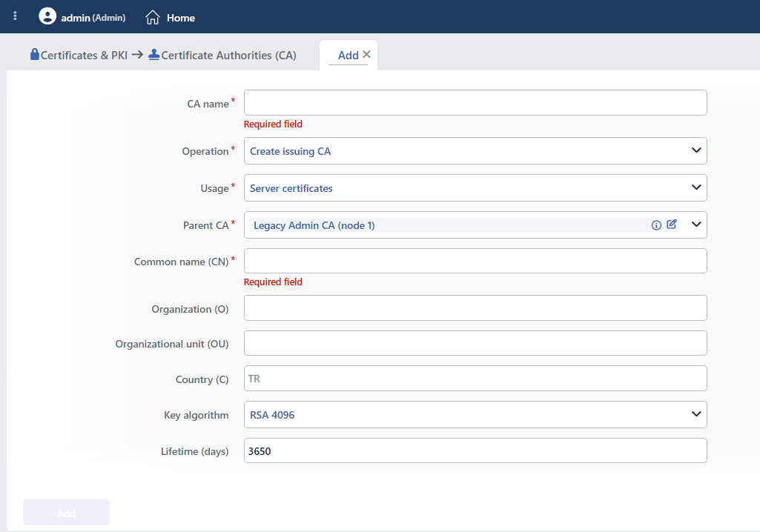The width and height of the screenshot is (760, 532).
Task: Click the selected 'Legacy Admin CA (node 1)' value
Action: coord(314,225)
